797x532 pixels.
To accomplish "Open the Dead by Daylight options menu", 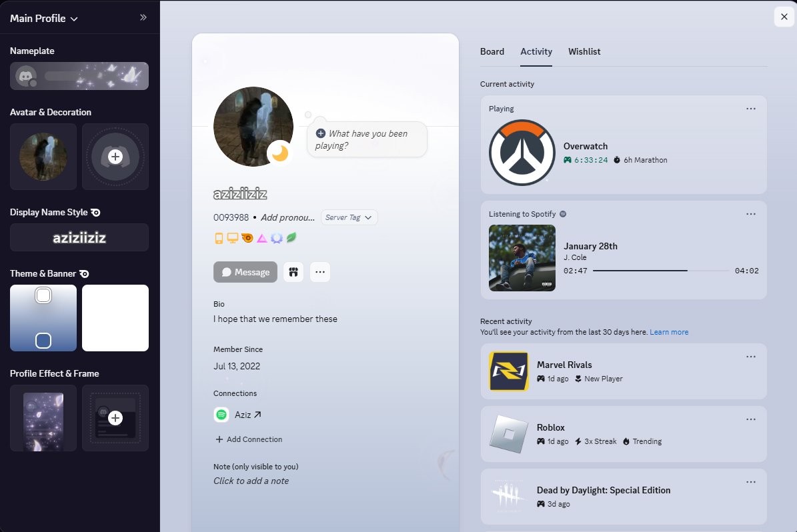I will click(x=751, y=482).
